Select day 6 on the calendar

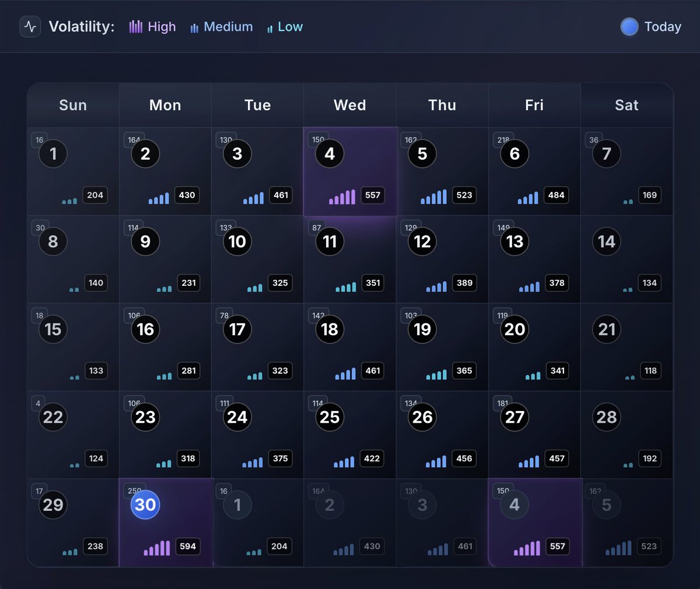[x=514, y=153]
